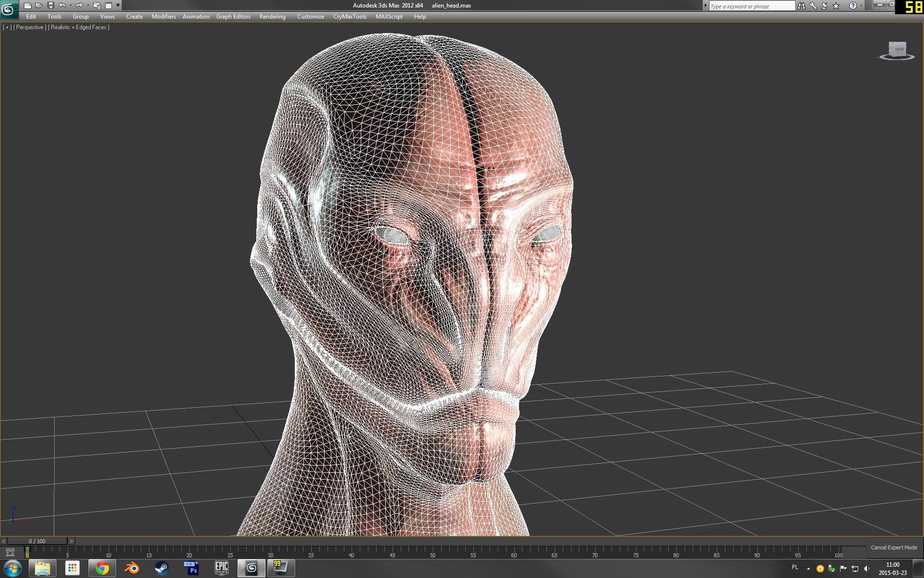924x578 pixels.
Task: Click the Perspective viewport label
Action: (30, 27)
